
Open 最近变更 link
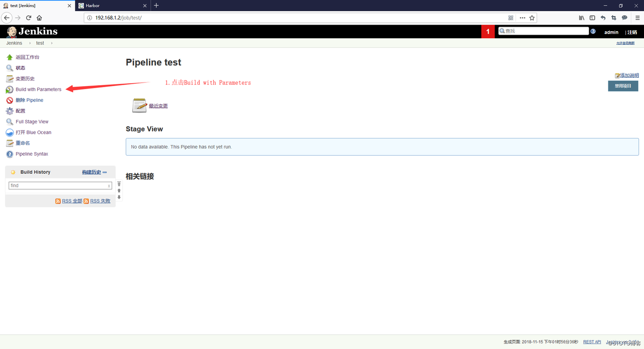(x=158, y=106)
